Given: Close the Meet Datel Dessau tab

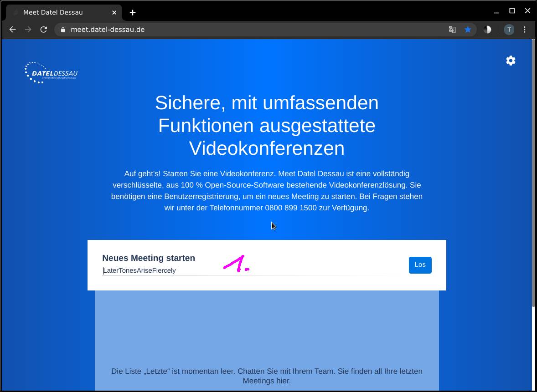Looking at the screenshot, I should (114, 13).
